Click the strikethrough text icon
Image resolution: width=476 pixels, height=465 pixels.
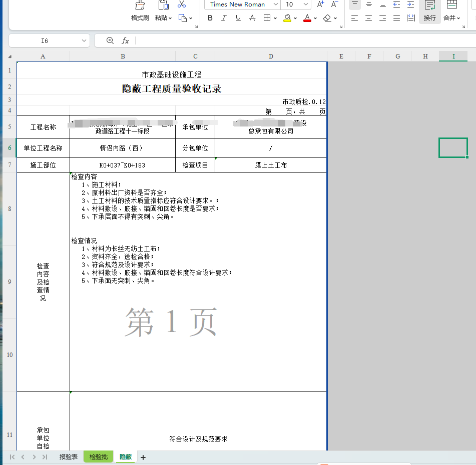(252, 18)
